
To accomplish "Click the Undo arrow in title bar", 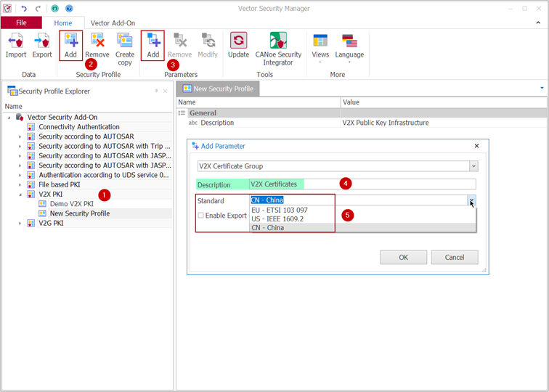I will 24,9.
